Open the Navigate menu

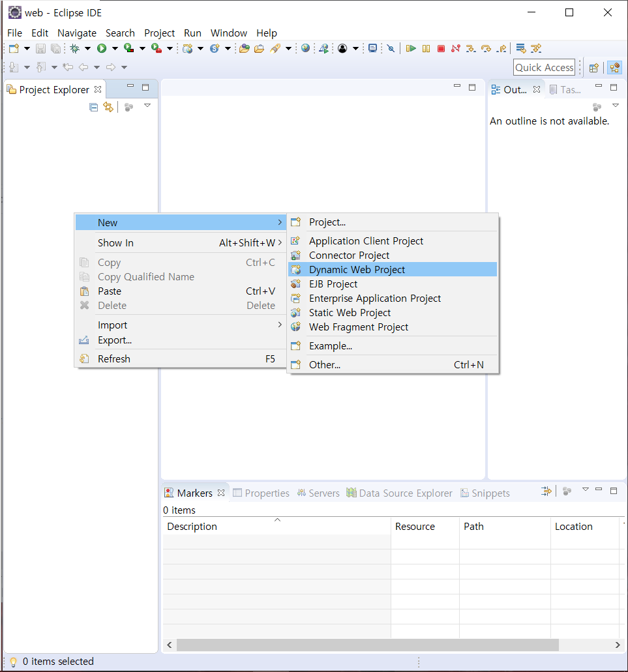(x=77, y=33)
